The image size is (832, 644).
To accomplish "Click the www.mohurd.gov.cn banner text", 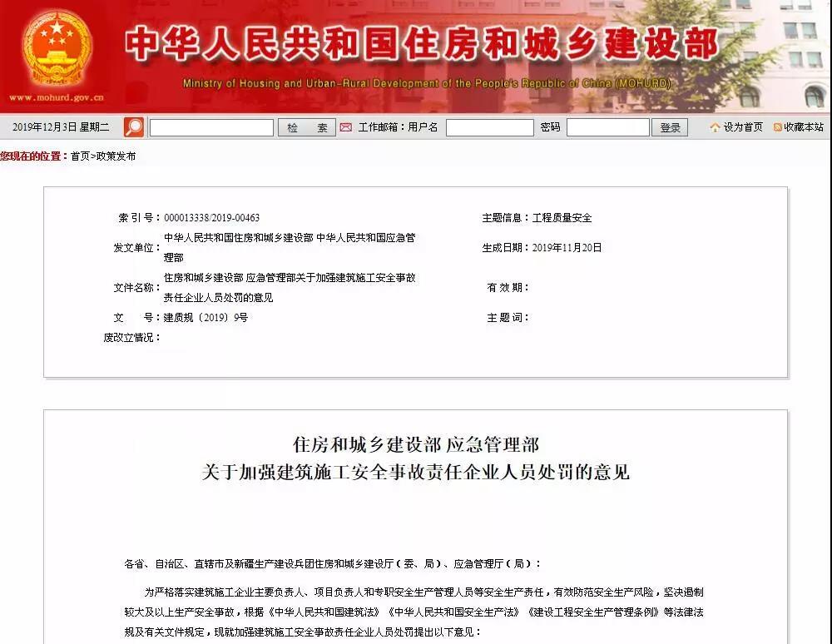I will tap(57, 97).
